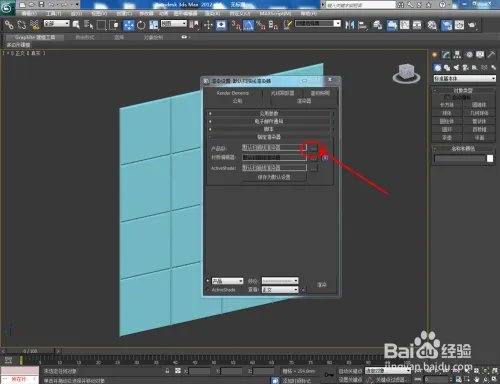500x384 pixels.
Task: Click the teapot Render Production icon
Action: (x=472, y=25)
